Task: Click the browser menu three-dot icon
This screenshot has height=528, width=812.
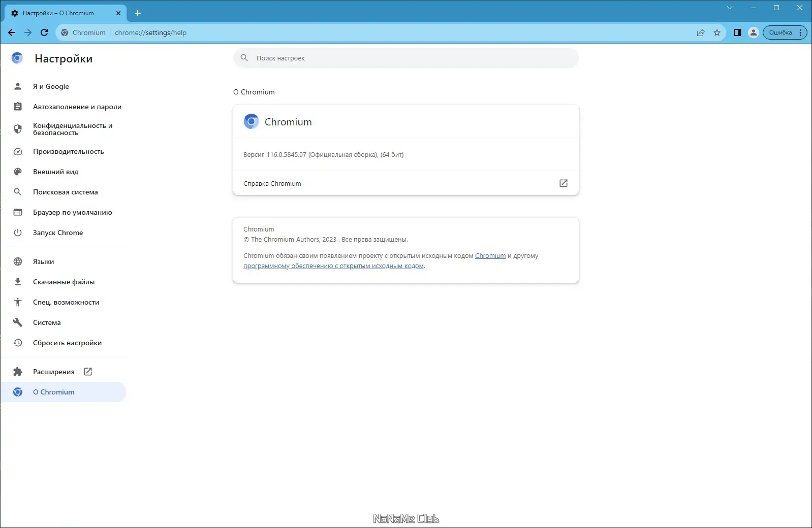Action: point(800,32)
